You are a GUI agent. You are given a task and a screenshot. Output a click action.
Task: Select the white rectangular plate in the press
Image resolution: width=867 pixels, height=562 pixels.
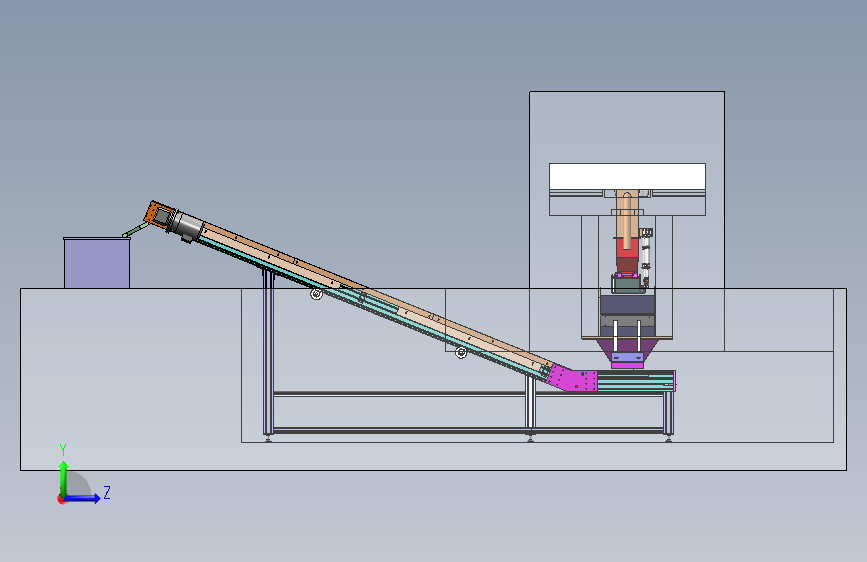coord(627,176)
